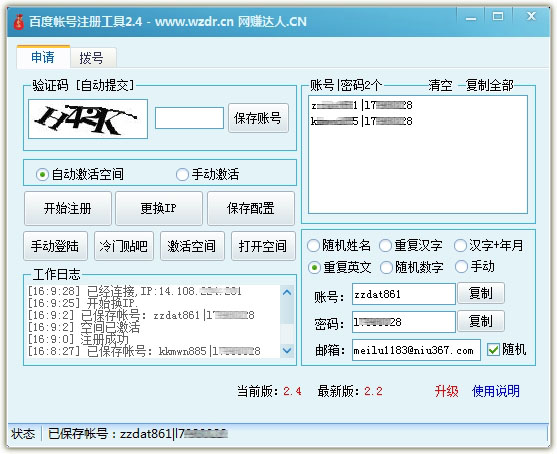The image size is (557, 454).
Task: Click 复制 next to 密码 field
Action: [481, 321]
